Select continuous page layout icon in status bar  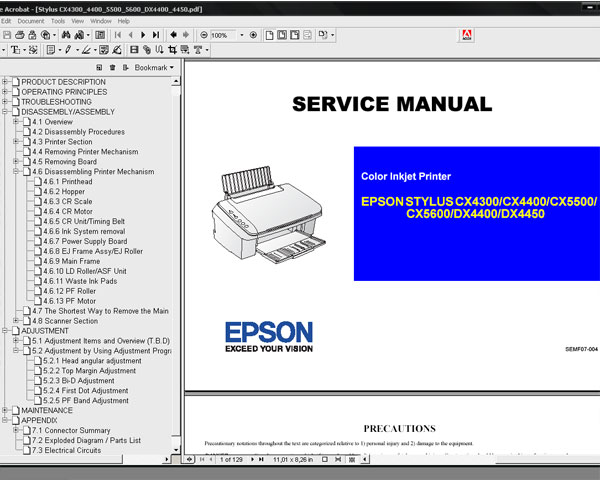click(338, 459)
